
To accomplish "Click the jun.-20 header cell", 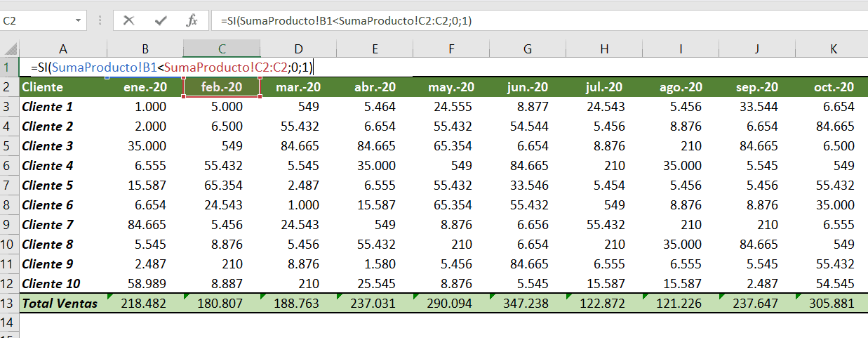I will point(527,87).
